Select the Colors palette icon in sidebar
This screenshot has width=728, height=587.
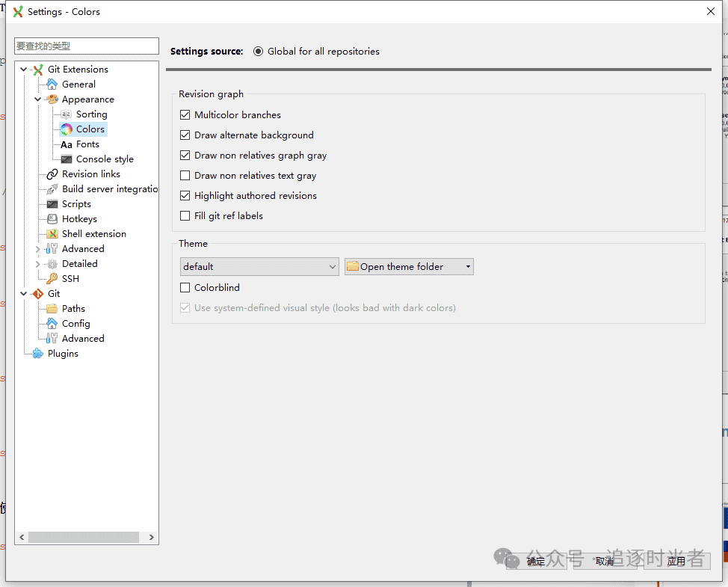click(x=65, y=129)
